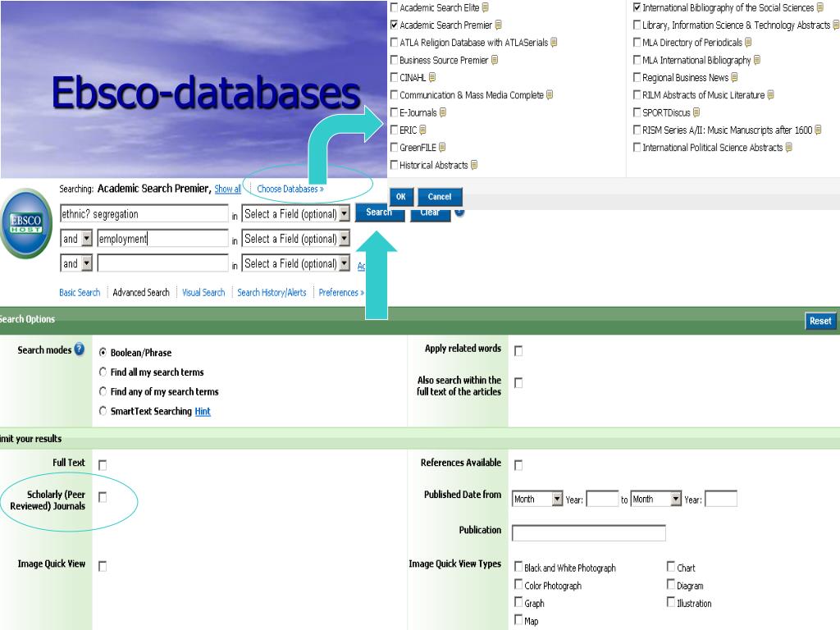
Task: Open the operator dropdown on the third row
Action: click(x=76, y=263)
